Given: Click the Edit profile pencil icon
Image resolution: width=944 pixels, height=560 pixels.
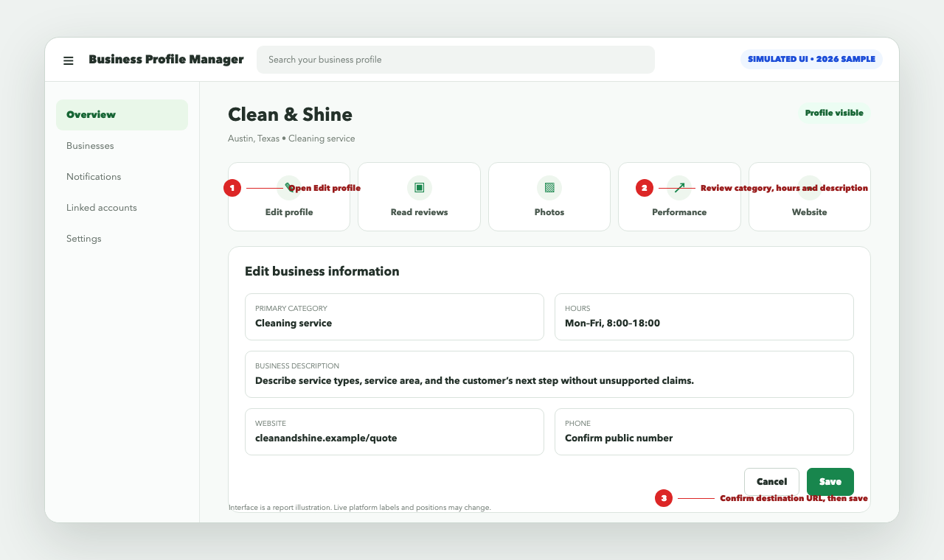Looking at the screenshot, I should tap(289, 188).
